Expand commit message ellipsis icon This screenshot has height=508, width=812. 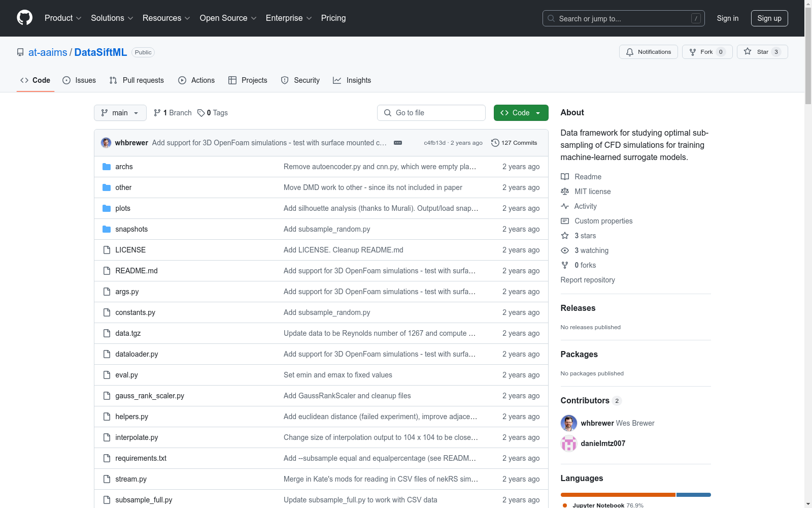pos(398,143)
